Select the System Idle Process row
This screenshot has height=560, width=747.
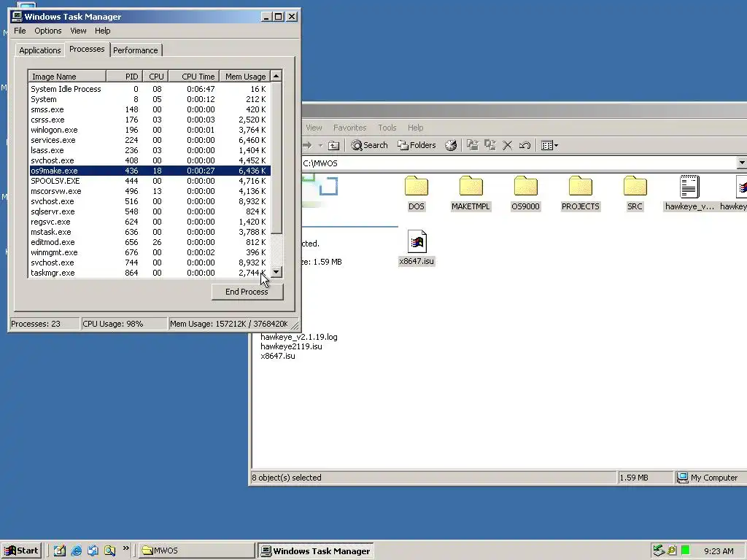150,89
